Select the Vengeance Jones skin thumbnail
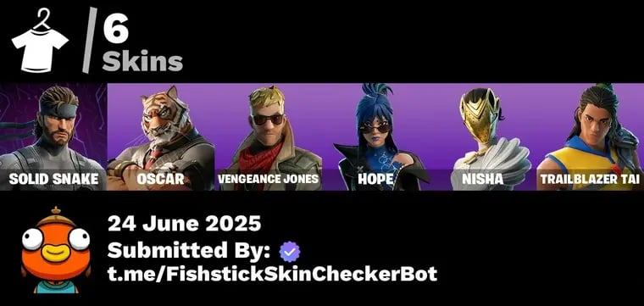Image resolution: width=644 pixels, height=306 pixels. tap(269, 136)
